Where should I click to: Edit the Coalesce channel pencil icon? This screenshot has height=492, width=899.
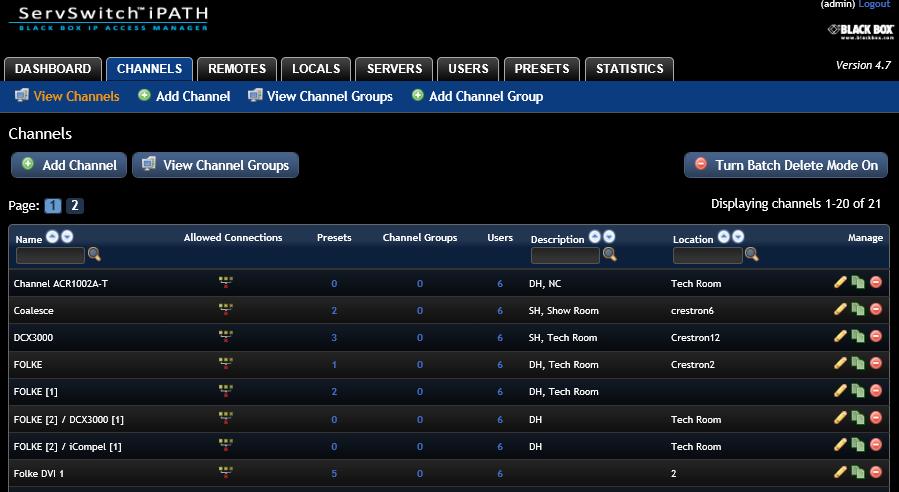[x=840, y=309]
